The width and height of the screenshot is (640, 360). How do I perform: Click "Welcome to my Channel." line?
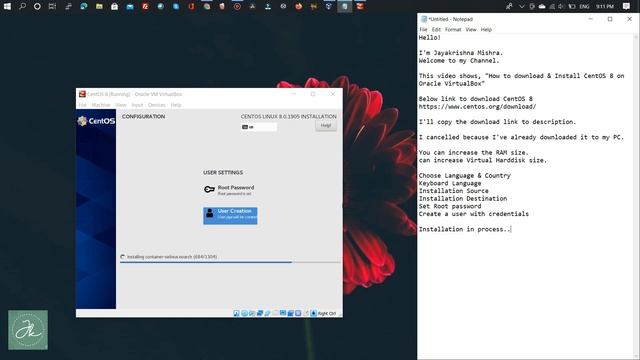pyautogui.click(x=459, y=60)
